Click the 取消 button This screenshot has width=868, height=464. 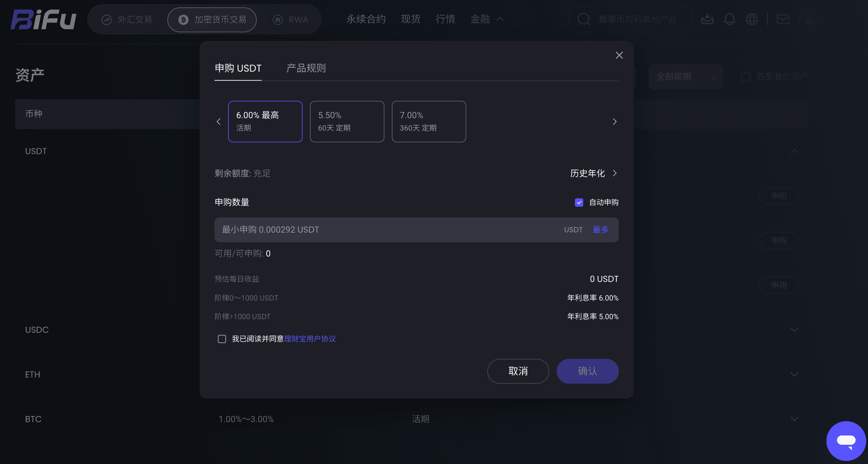click(x=518, y=371)
